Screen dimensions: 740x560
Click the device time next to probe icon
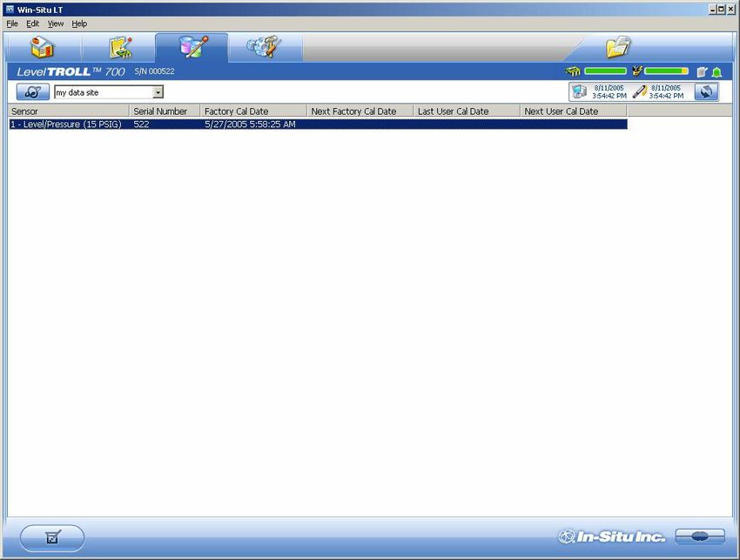point(666,91)
